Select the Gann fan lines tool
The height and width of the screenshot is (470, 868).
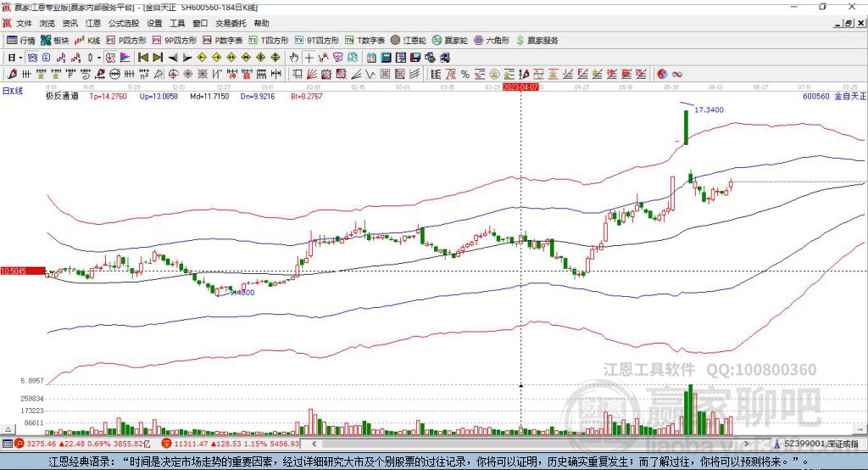[x=313, y=74]
